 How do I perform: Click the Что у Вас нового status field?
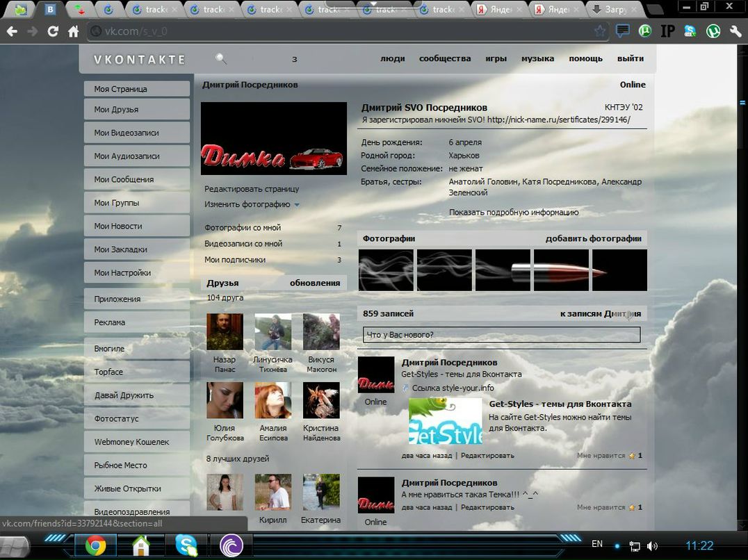point(501,335)
